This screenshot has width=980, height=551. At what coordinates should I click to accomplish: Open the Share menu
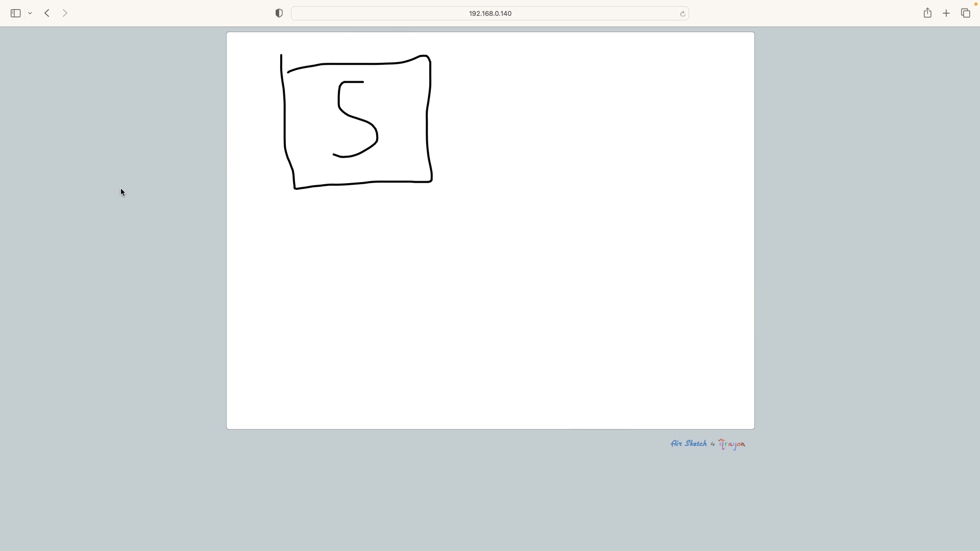pos(927,13)
